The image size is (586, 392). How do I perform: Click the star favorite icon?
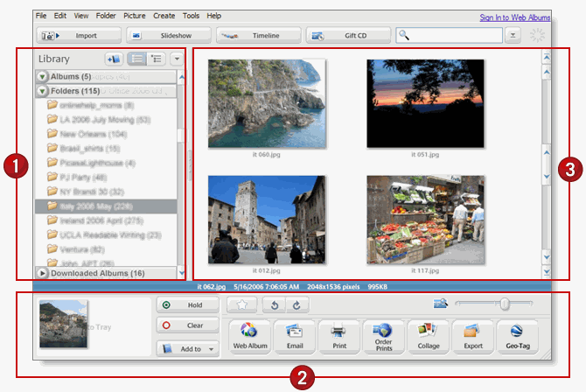click(x=241, y=304)
